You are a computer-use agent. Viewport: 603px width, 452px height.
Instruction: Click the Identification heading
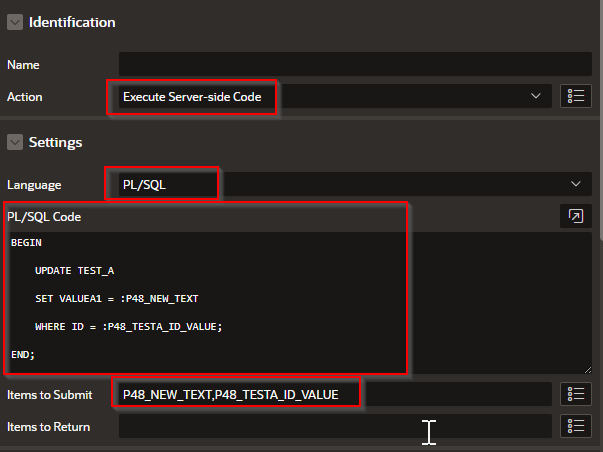click(x=72, y=22)
